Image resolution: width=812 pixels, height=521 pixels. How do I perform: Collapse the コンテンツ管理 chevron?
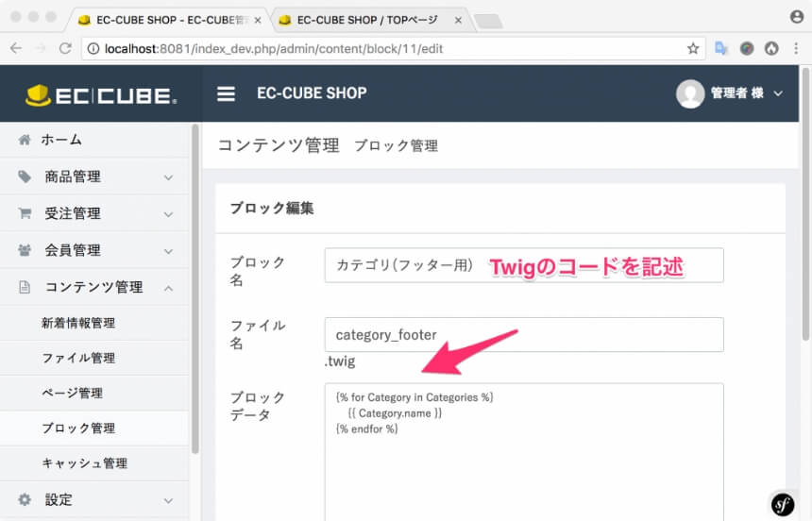(x=168, y=288)
